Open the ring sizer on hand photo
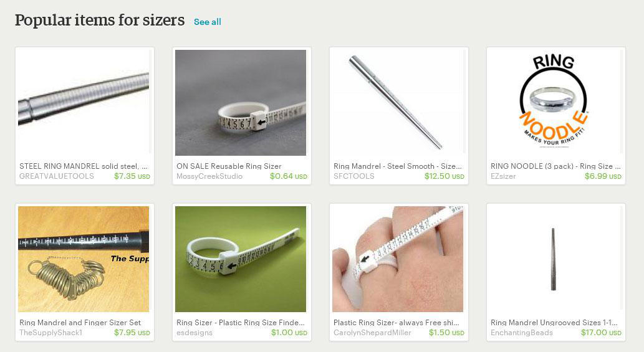Viewport: 644px width, 352px height. (398, 259)
